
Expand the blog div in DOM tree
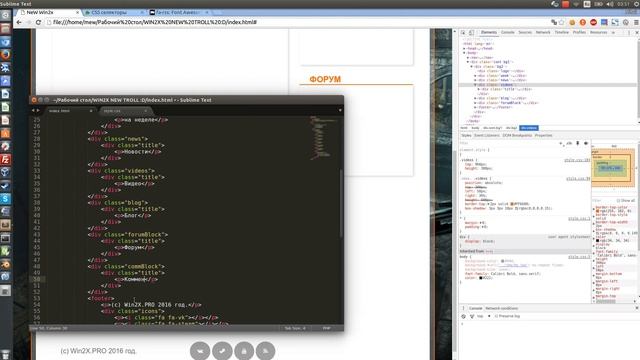(x=476, y=98)
